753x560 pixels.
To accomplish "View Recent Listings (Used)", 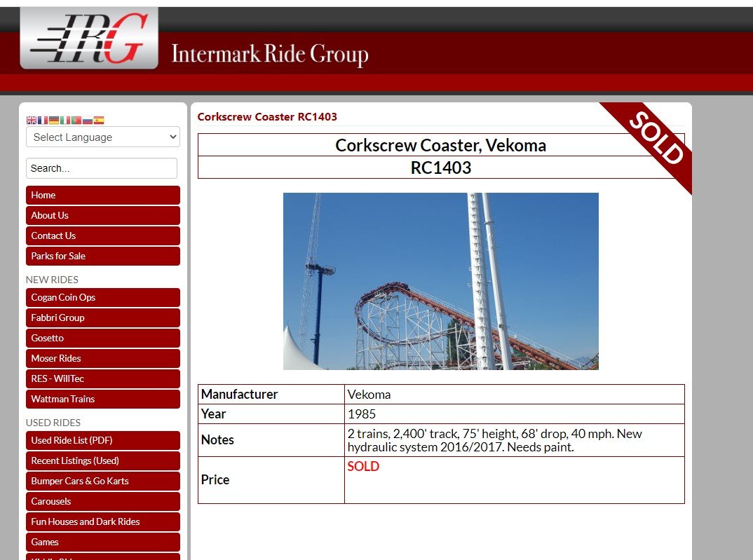I will [103, 460].
